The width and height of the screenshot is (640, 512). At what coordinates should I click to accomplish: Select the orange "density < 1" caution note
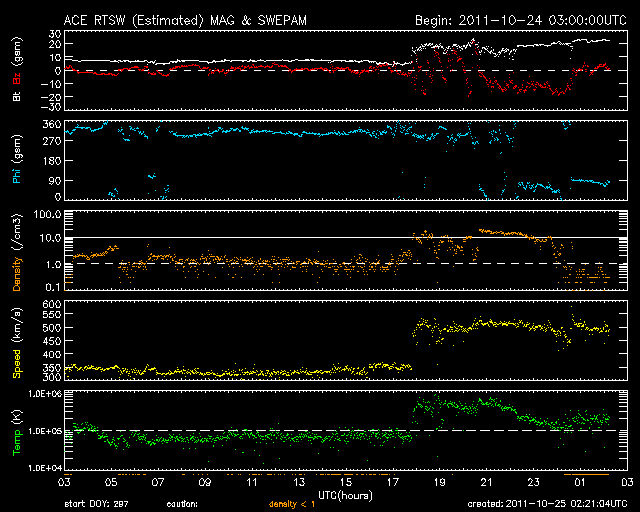pyautogui.click(x=292, y=504)
